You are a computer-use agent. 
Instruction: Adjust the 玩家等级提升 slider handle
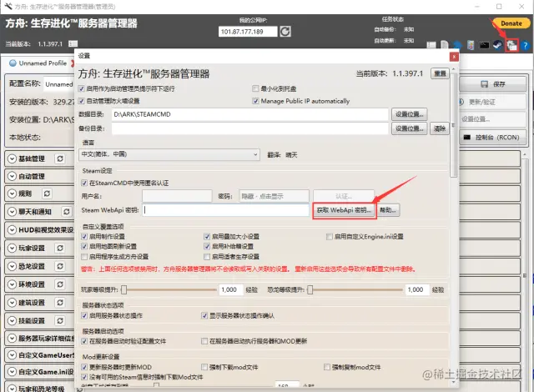tap(124, 290)
